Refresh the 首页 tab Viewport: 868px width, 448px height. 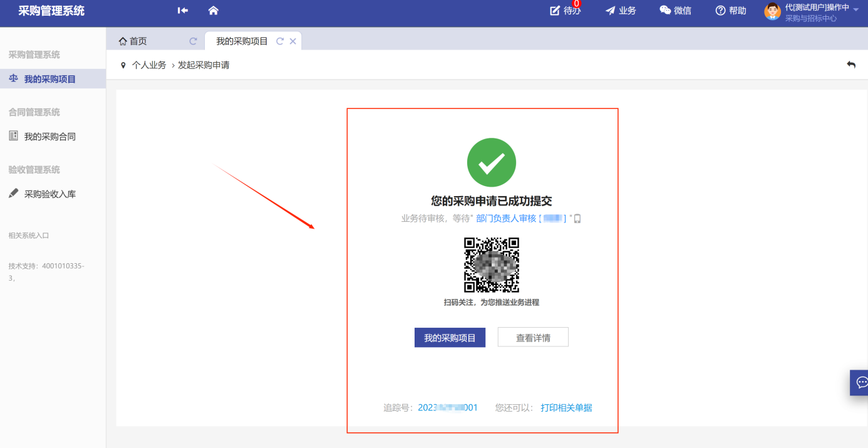(x=193, y=41)
